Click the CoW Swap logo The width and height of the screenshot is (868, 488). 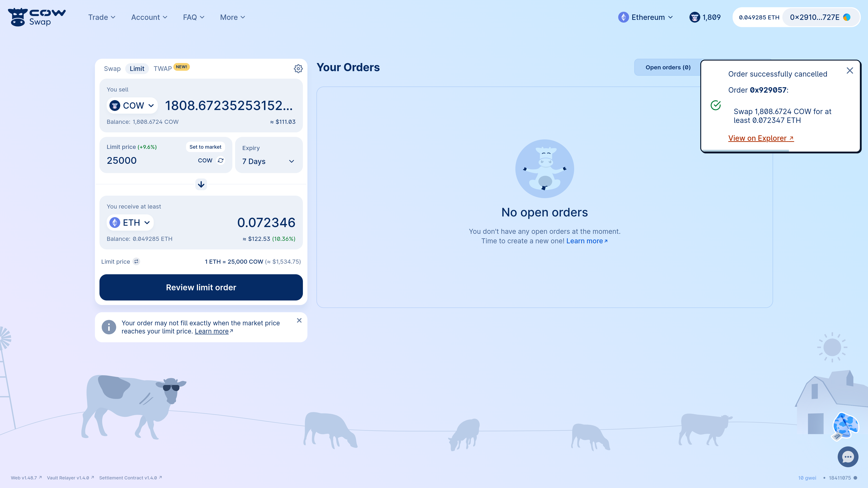[x=37, y=17]
